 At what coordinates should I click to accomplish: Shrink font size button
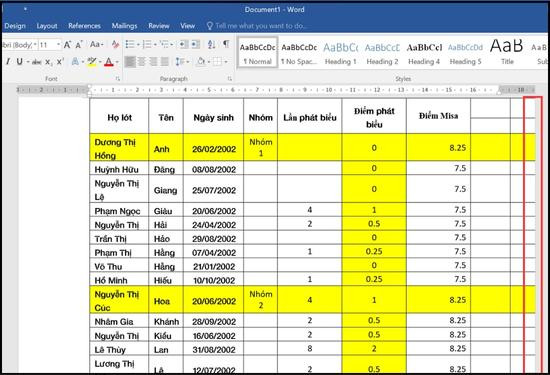point(79,45)
